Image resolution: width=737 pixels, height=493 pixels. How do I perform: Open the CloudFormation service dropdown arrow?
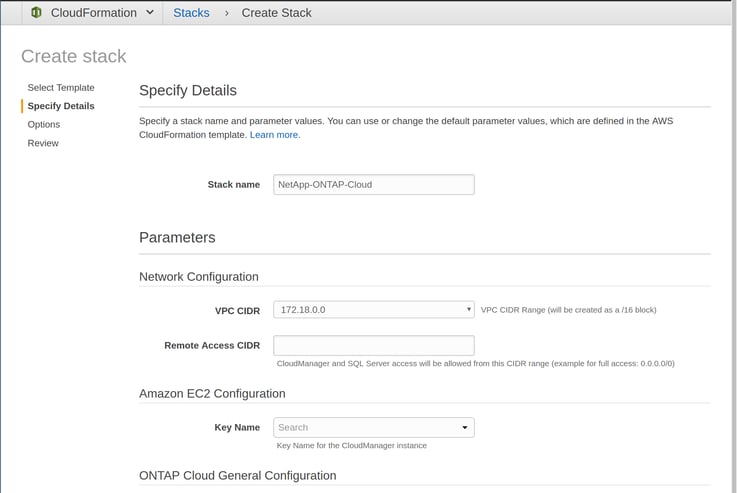pyautogui.click(x=150, y=12)
